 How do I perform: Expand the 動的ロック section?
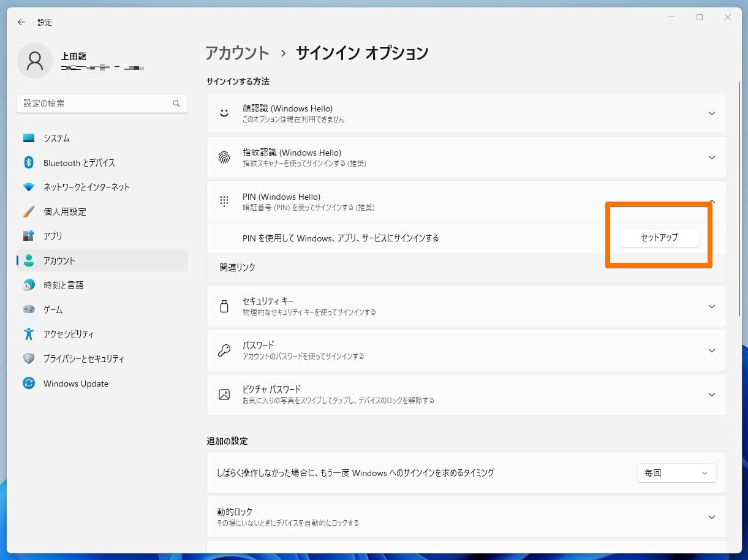click(712, 516)
